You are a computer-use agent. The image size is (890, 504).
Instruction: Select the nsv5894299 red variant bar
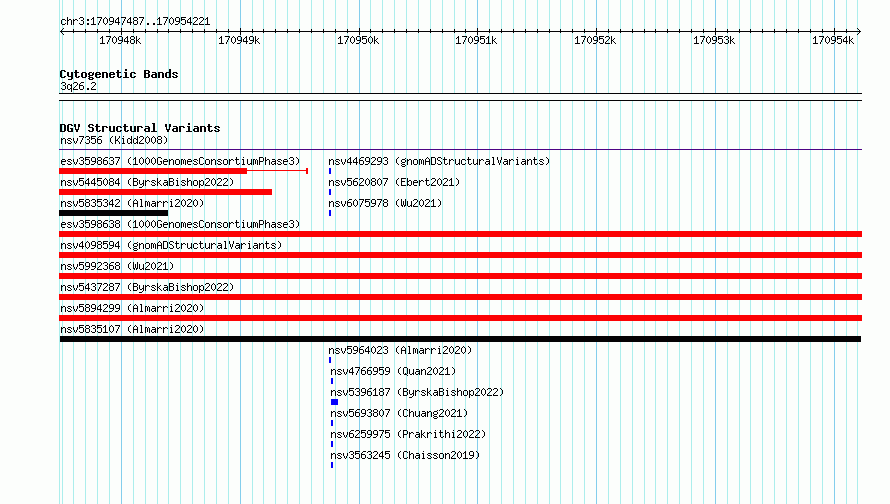(460, 318)
